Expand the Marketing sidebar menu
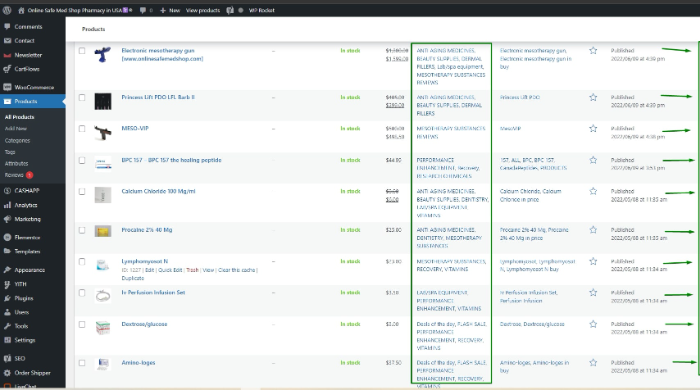Image resolution: width=700 pixels, height=390 pixels. coord(27,219)
